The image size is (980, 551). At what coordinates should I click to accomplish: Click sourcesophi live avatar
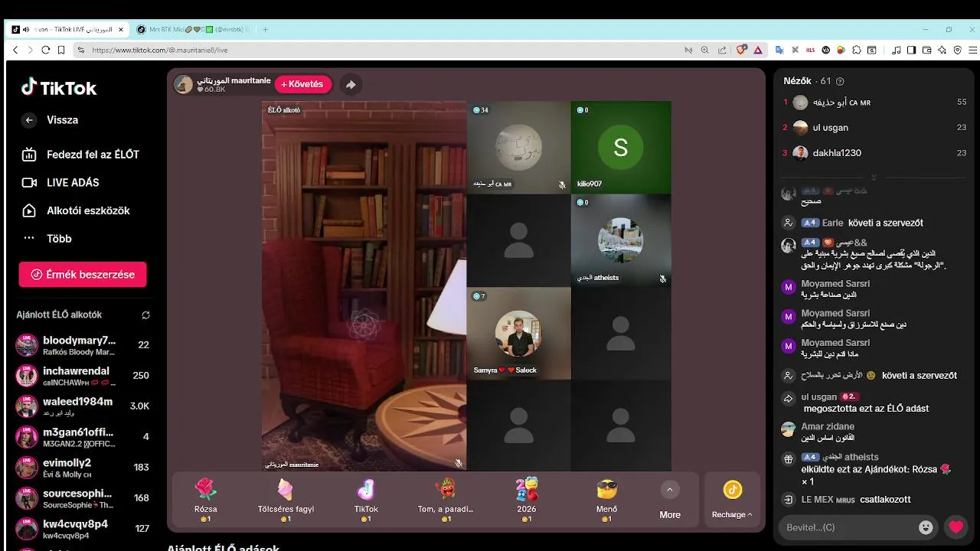[27, 498]
